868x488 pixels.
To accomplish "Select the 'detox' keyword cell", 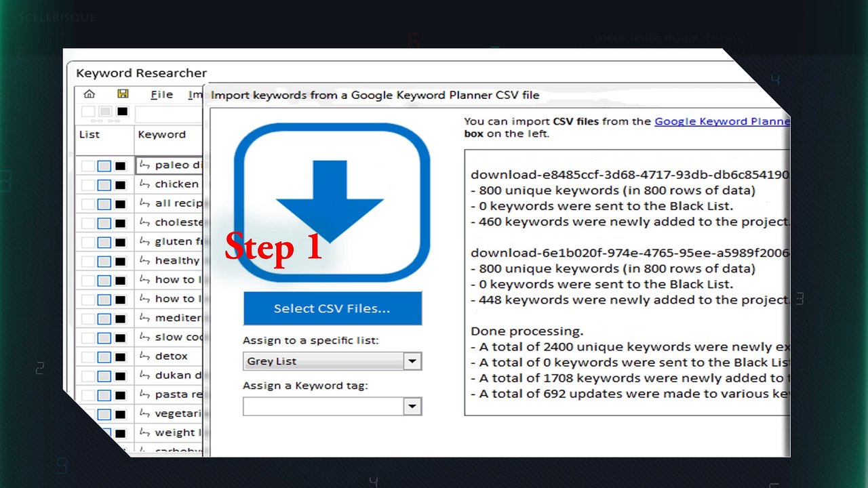I will tap(170, 356).
